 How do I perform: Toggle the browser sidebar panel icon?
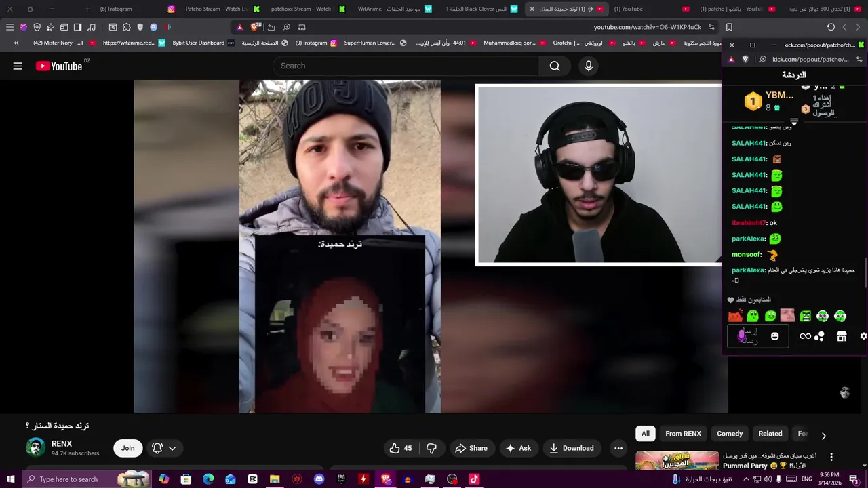tap(77, 27)
